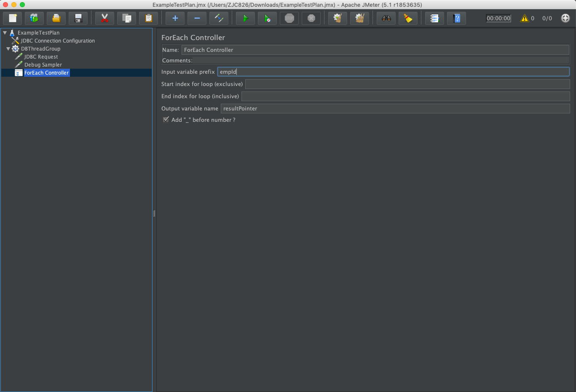
Task: Click the ForEach Controller panel heading
Action: (x=193, y=38)
